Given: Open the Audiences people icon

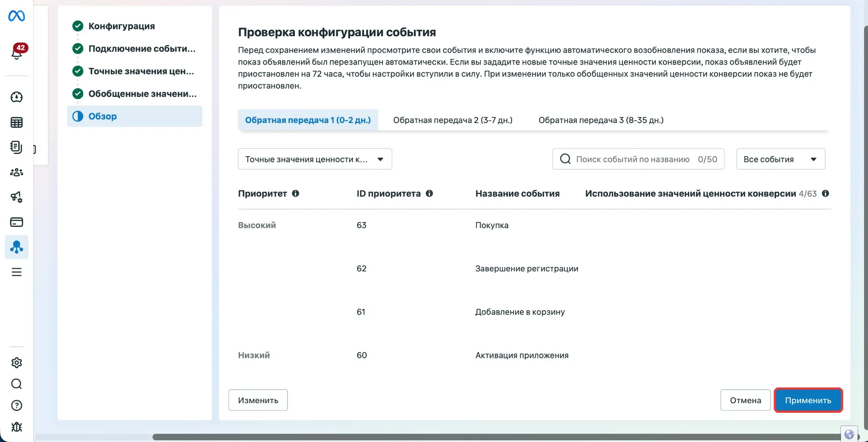Looking at the screenshot, I should click(17, 172).
